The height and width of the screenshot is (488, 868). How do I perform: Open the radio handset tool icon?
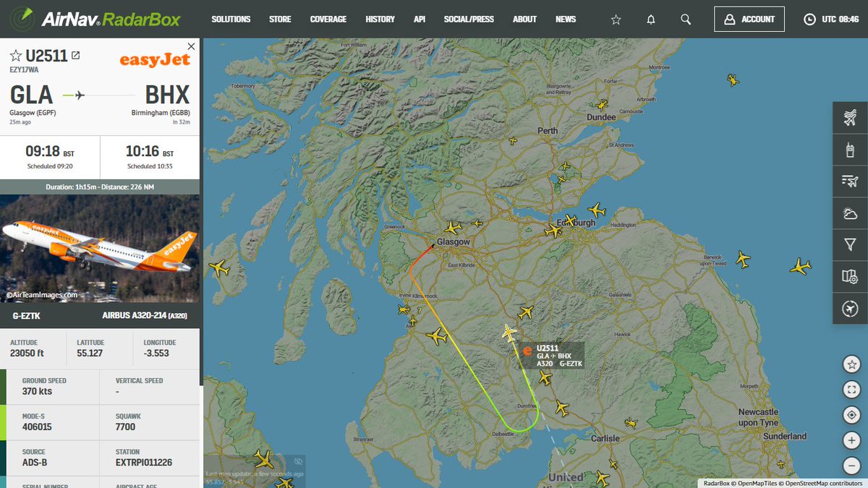coord(850,149)
